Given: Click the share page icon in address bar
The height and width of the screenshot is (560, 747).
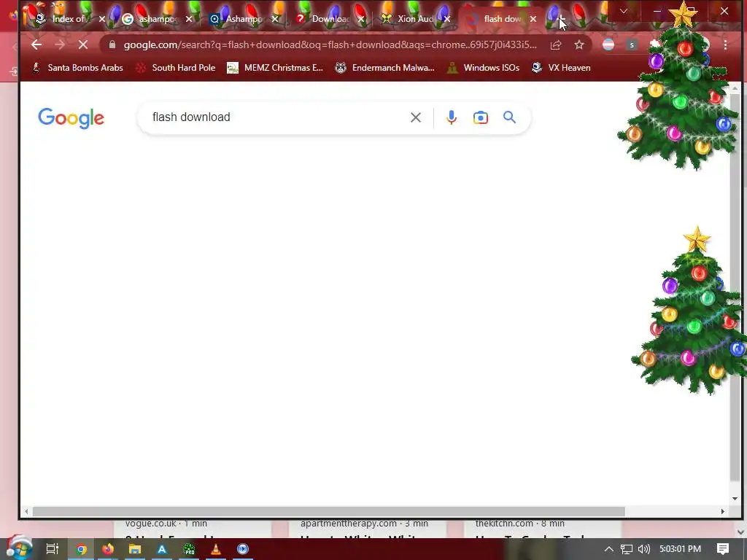Looking at the screenshot, I should tap(555, 44).
